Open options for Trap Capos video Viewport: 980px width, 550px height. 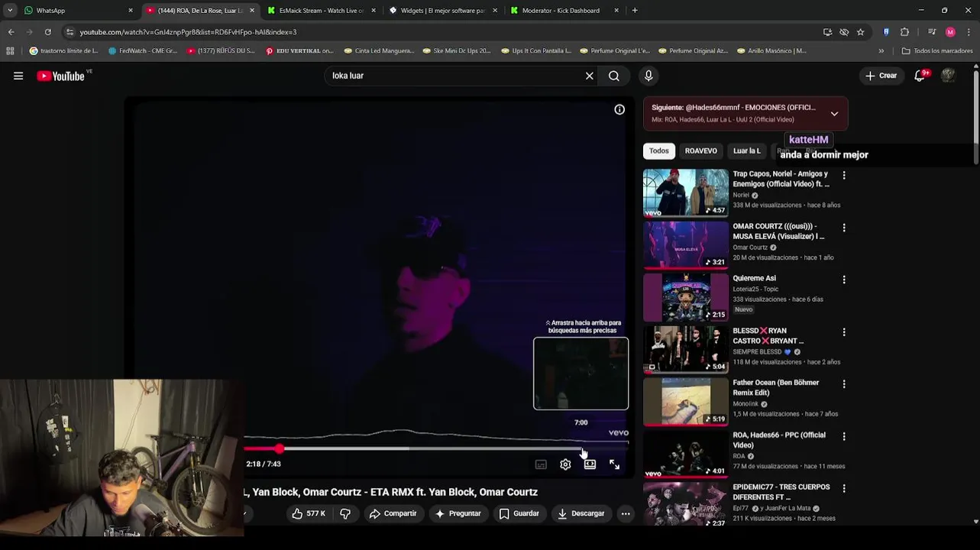(844, 175)
